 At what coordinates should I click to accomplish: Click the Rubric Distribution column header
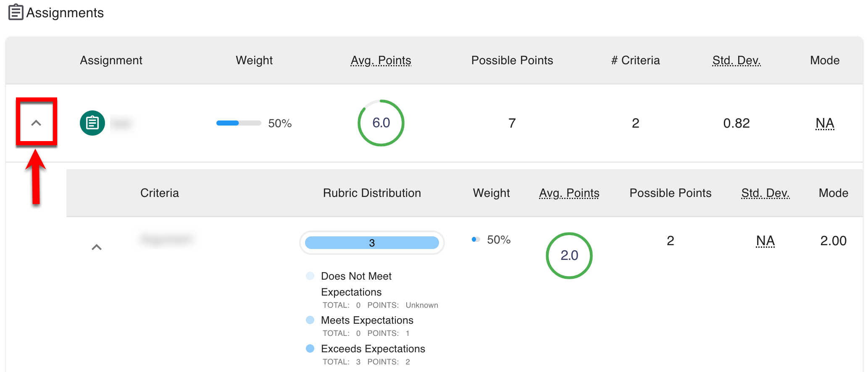(372, 193)
